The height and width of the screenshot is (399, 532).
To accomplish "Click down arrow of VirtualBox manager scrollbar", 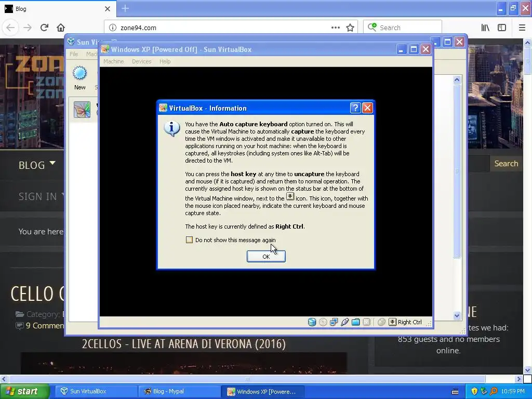I will [457, 315].
